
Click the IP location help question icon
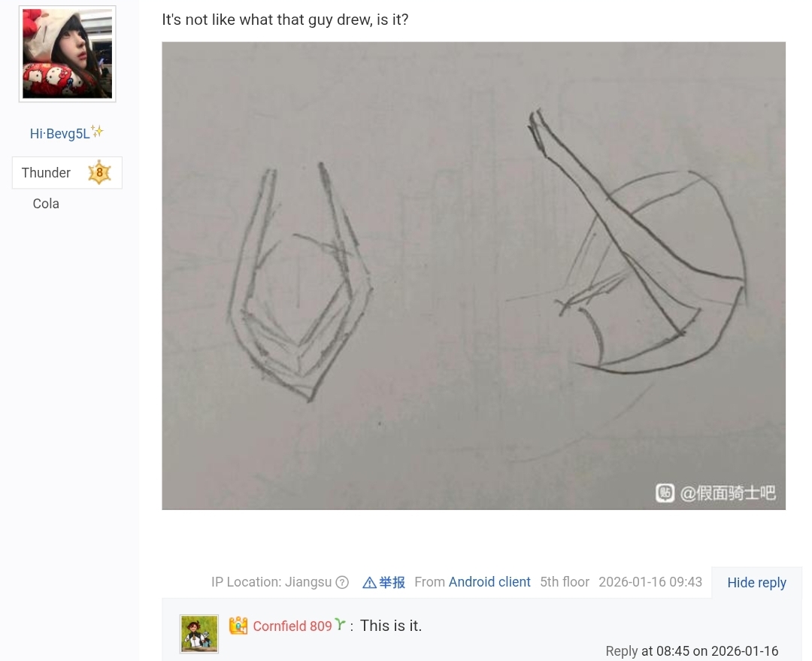pyautogui.click(x=342, y=583)
